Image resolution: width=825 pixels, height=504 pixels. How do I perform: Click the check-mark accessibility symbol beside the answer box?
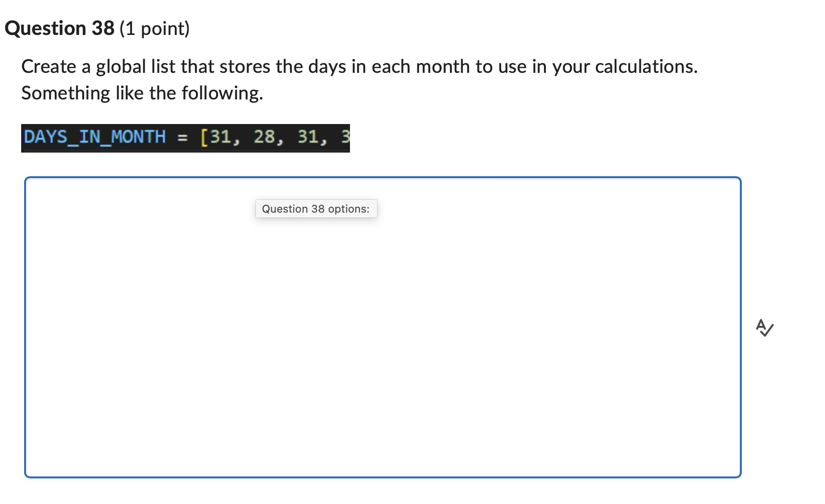point(764,328)
